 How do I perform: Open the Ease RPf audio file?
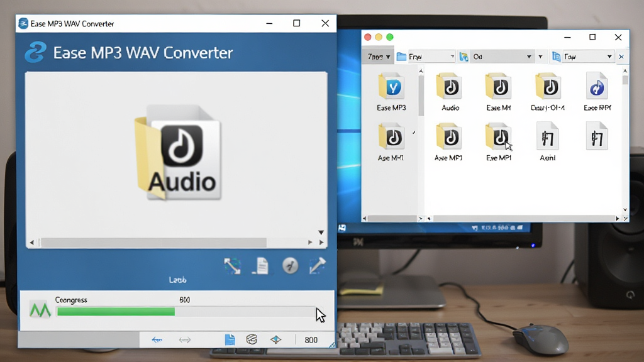pyautogui.click(x=597, y=87)
